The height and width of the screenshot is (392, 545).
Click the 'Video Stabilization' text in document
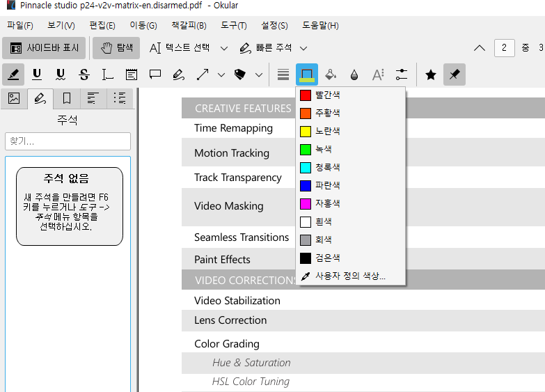point(237,301)
